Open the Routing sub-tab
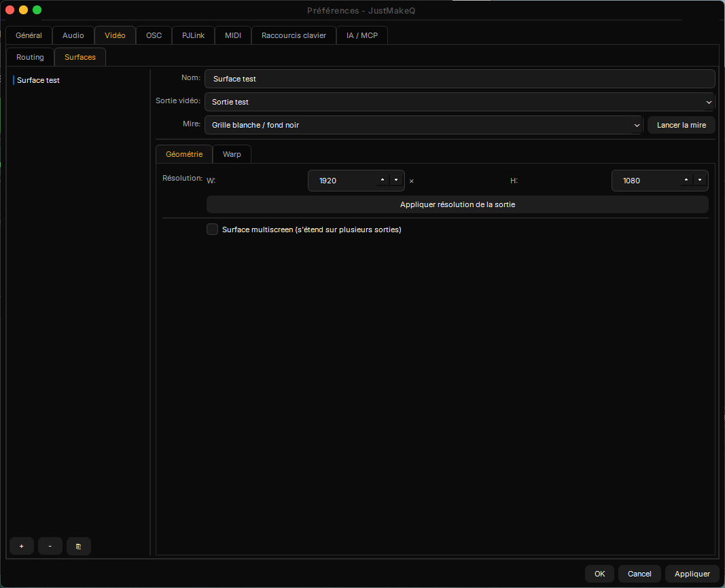This screenshot has width=725, height=588. (30, 57)
